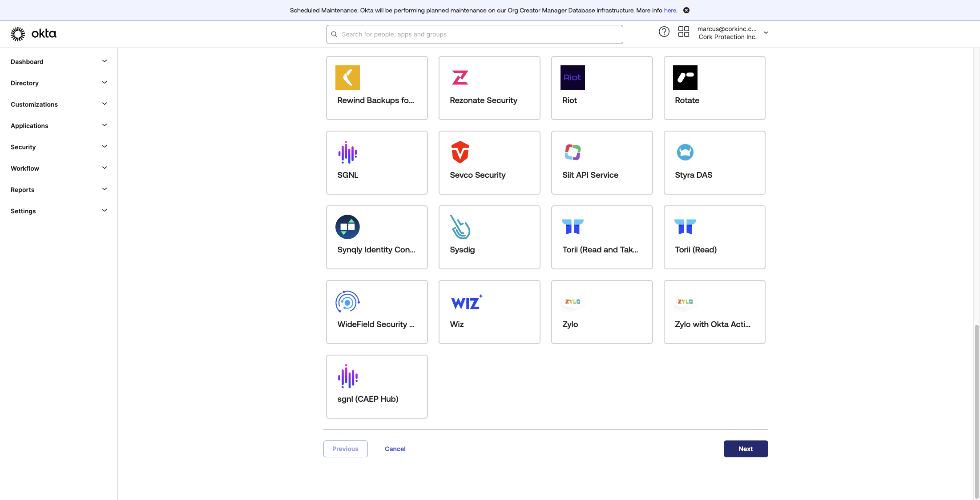Select the Styra DAS logo

coord(685,152)
